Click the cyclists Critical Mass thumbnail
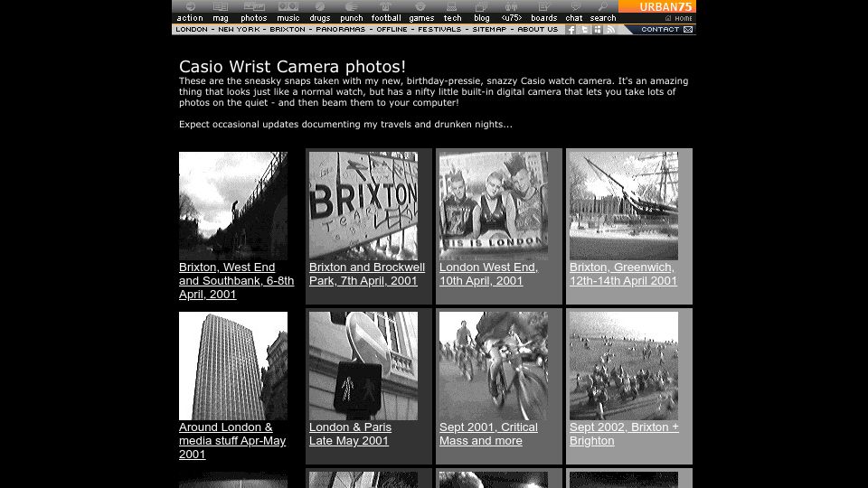Viewport: 868px width, 488px height. [x=494, y=366]
